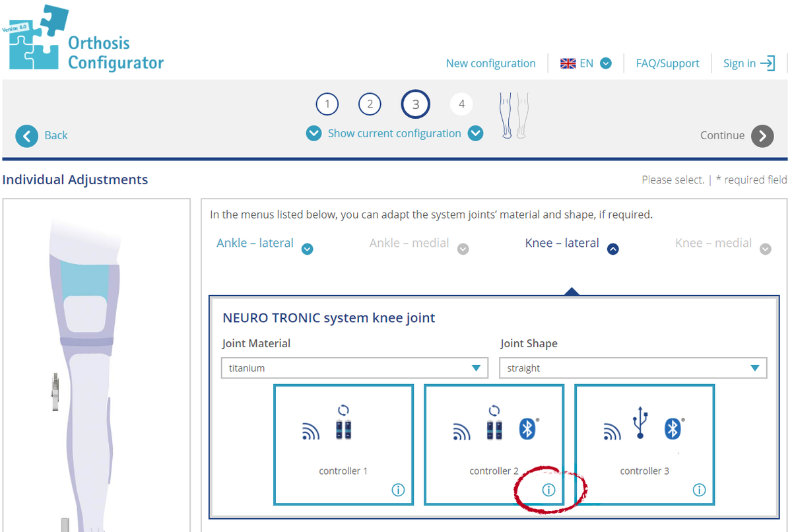The width and height of the screenshot is (792, 532).
Task: Click controller 3 Bluetooth icon
Action: [673, 429]
